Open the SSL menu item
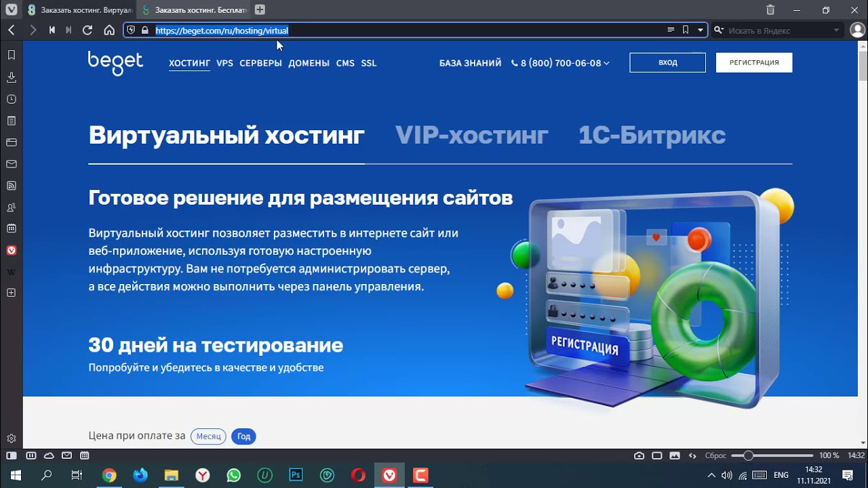 click(x=368, y=63)
